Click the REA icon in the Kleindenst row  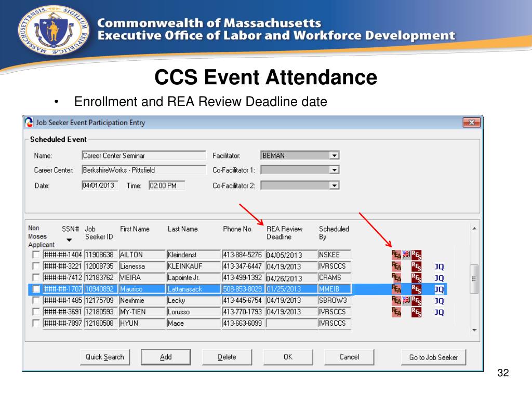(396, 255)
